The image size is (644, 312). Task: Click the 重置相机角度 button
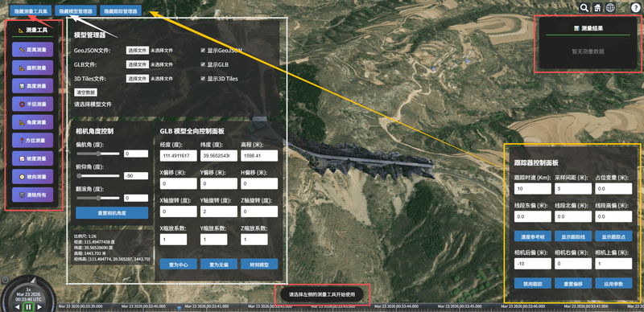click(112, 213)
